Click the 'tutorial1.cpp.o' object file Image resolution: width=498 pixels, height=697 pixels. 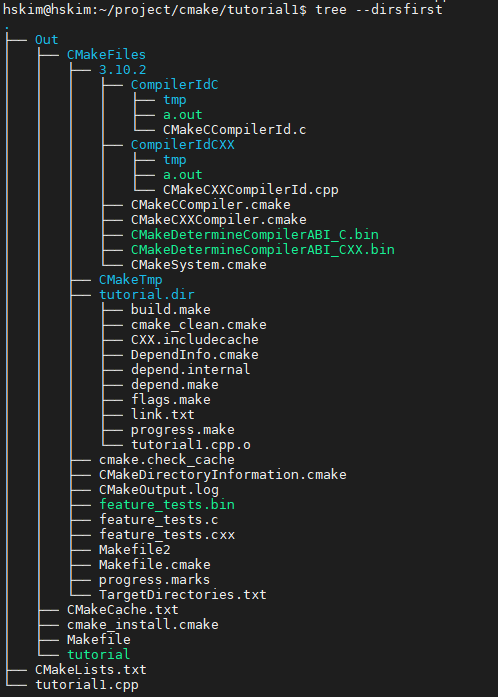[x=191, y=445]
